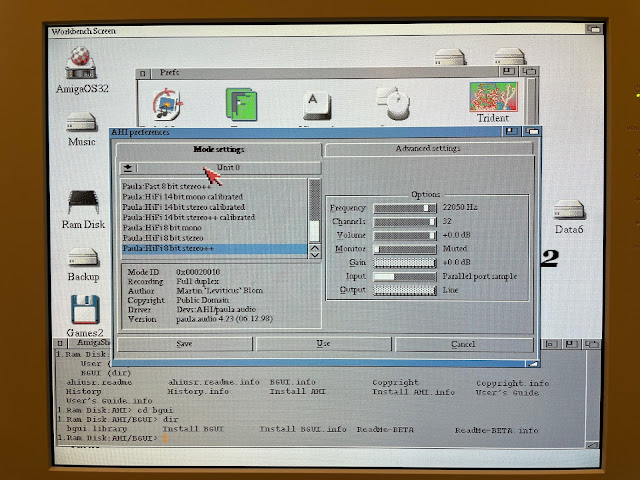Screen dimensions: 640x480
Task: Click the AHI preferences window size gadget
Action: tap(532, 364)
